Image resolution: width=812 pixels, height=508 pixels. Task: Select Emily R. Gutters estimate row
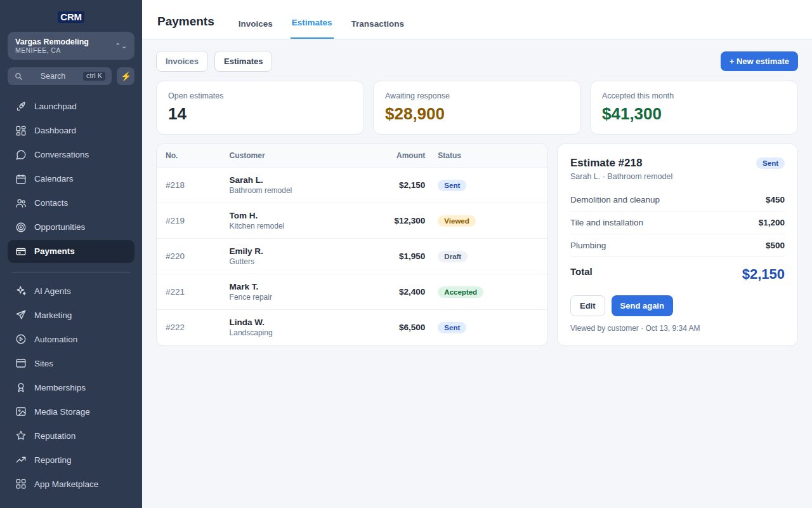tap(352, 257)
